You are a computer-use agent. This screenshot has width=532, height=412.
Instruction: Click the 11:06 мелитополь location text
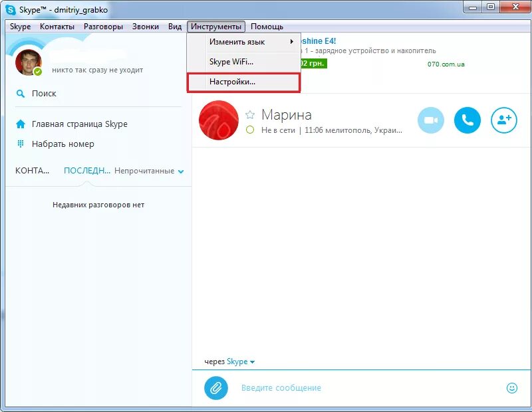tap(353, 130)
